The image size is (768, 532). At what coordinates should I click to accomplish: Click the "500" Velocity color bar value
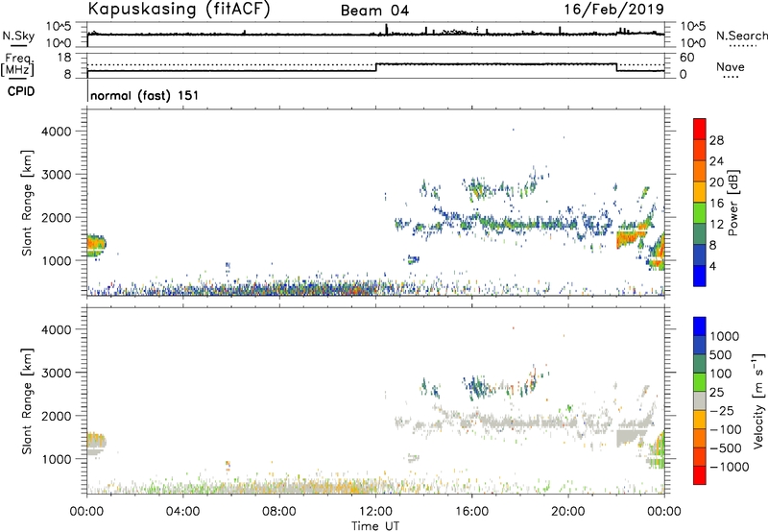click(720, 355)
